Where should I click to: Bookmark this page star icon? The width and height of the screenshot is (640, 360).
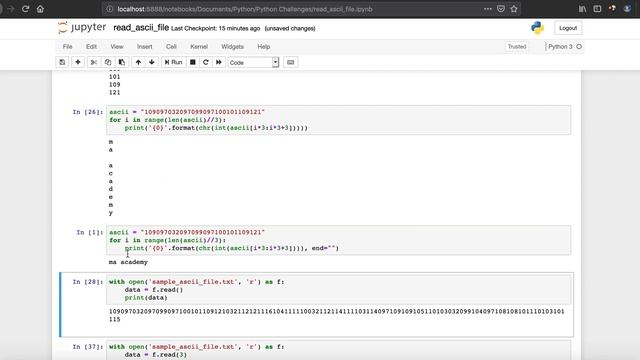[x=514, y=9]
